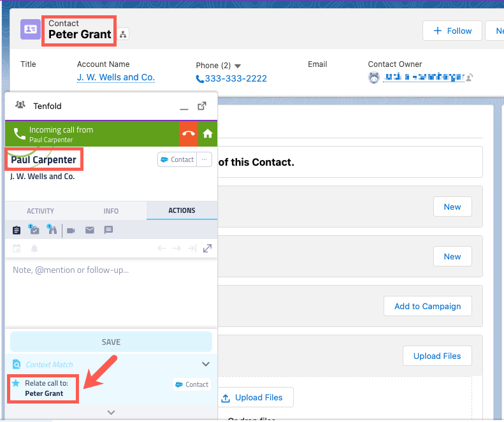Switch to the ACTIVITY tab
Screen dimensions: 504x422
(x=40, y=211)
